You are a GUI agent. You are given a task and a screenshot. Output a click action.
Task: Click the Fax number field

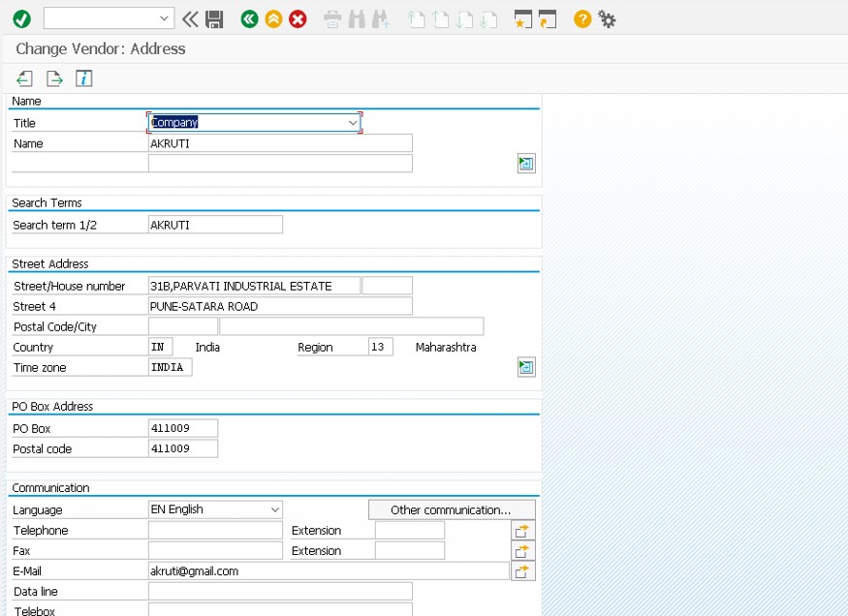(x=215, y=550)
